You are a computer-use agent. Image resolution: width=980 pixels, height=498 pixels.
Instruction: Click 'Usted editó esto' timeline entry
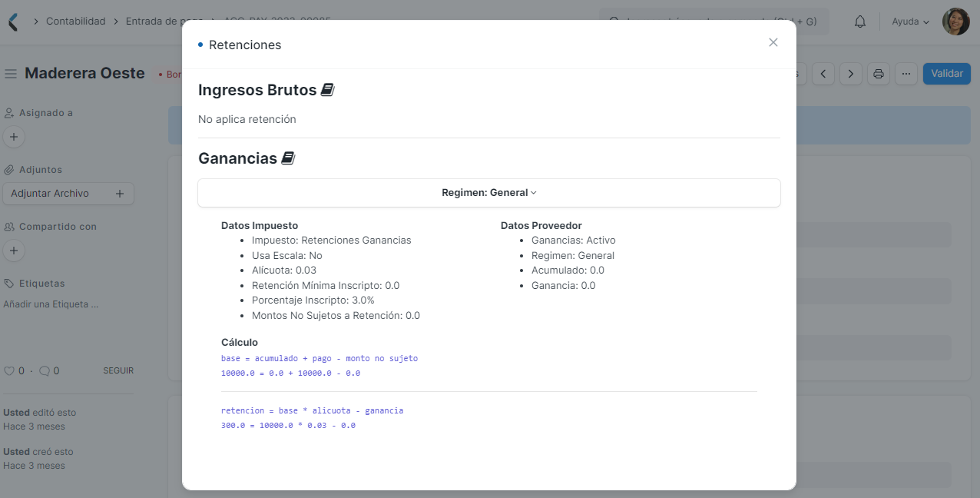[40, 413]
